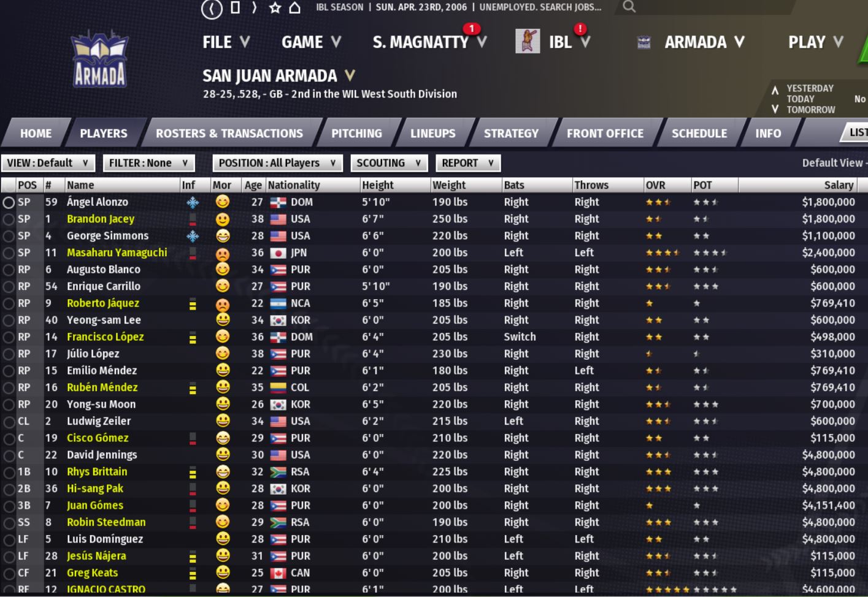Select the radio button for Ludwig Zeiler
This screenshot has width=868, height=597.
9,422
